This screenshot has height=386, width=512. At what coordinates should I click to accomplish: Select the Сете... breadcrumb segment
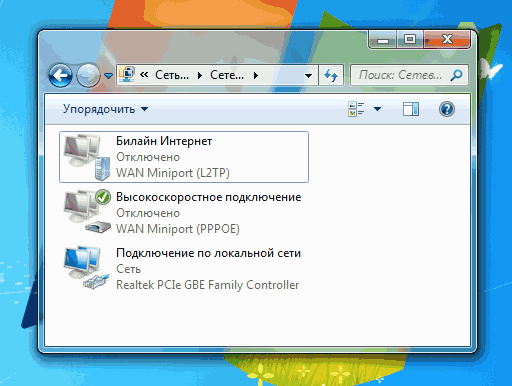pos(227,75)
